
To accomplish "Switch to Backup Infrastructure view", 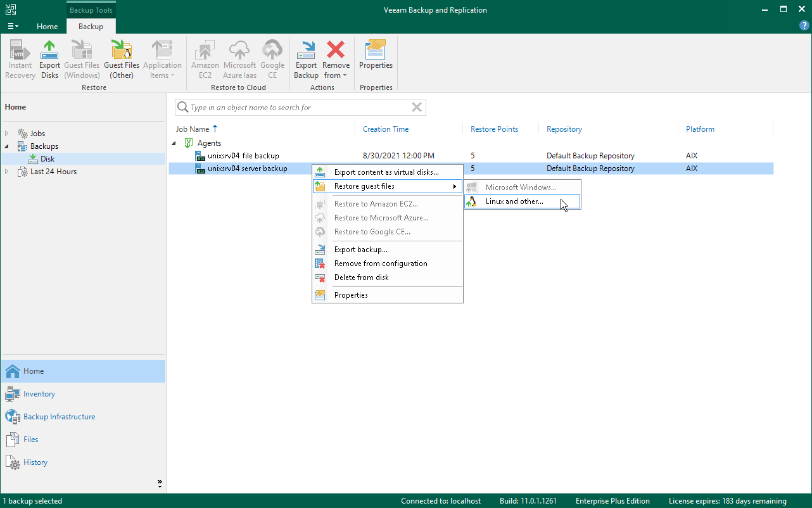I will pos(59,417).
